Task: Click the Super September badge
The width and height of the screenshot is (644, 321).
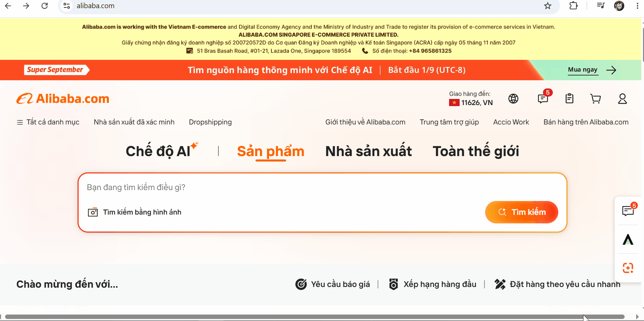Action: pos(56,70)
